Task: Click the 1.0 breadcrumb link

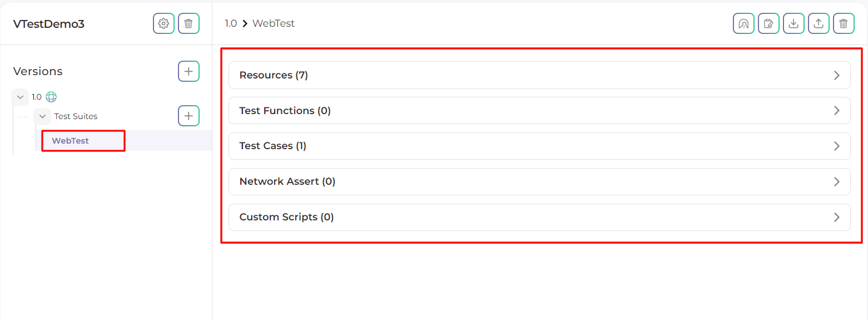Action: coord(231,23)
